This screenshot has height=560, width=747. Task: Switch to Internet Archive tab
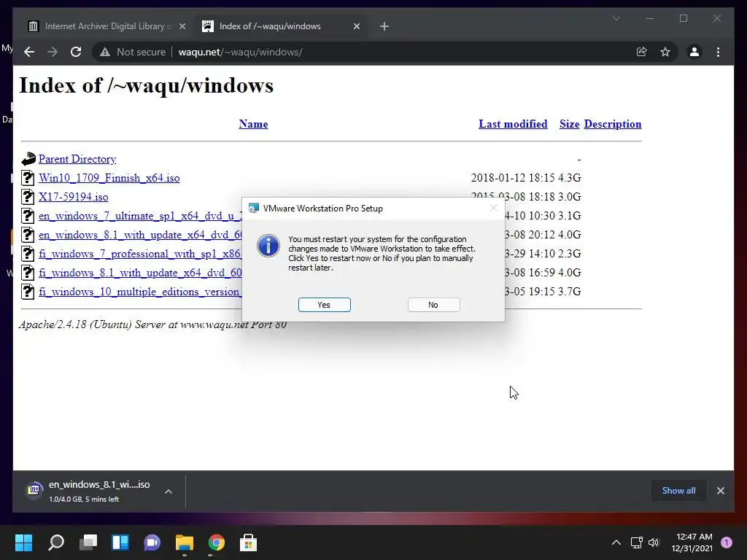[x=107, y=26]
